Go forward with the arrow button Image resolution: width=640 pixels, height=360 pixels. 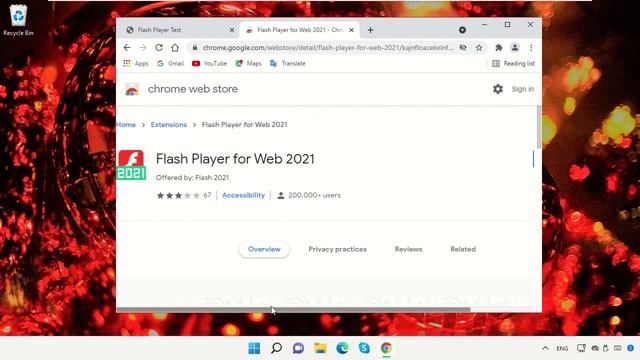pyautogui.click(x=143, y=48)
